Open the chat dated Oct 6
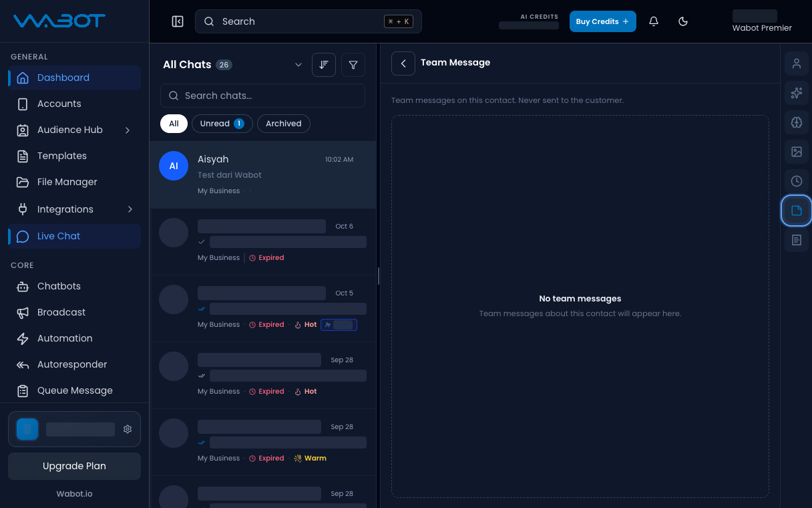812x508 pixels. (x=263, y=241)
